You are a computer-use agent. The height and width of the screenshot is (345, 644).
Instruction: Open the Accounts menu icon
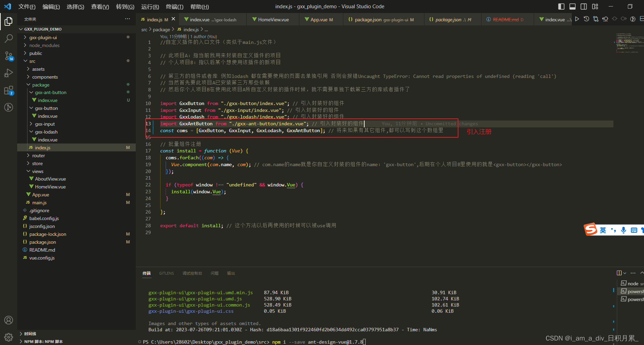(x=8, y=320)
